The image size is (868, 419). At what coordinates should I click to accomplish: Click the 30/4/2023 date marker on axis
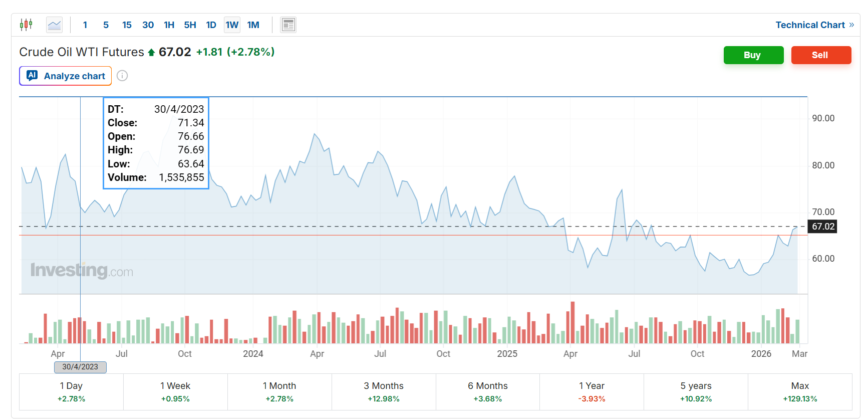(x=80, y=367)
